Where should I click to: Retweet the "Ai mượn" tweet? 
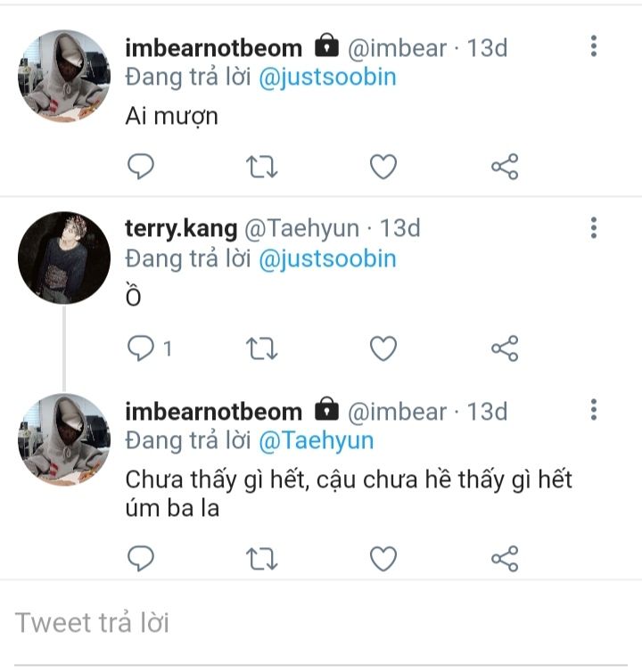click(262, 167)
